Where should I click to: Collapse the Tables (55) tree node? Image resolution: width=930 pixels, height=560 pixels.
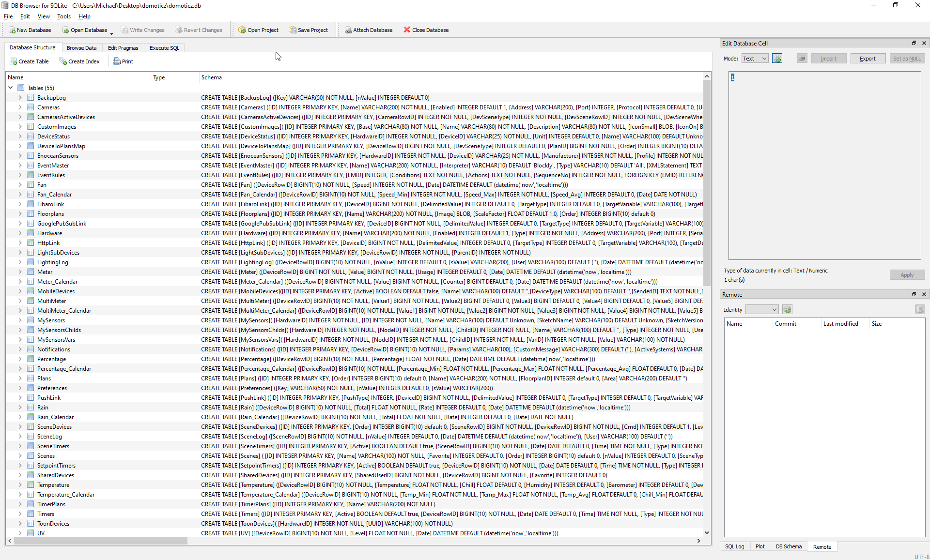click(x=11, y=88)
